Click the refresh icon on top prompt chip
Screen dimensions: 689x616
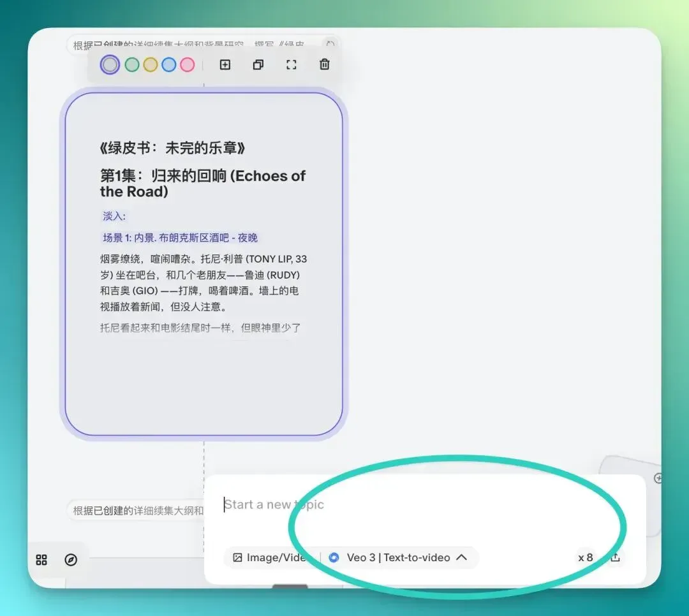coord(330,44)
